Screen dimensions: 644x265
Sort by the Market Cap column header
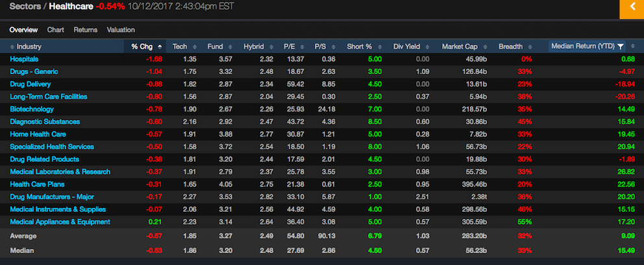(460, 47)
